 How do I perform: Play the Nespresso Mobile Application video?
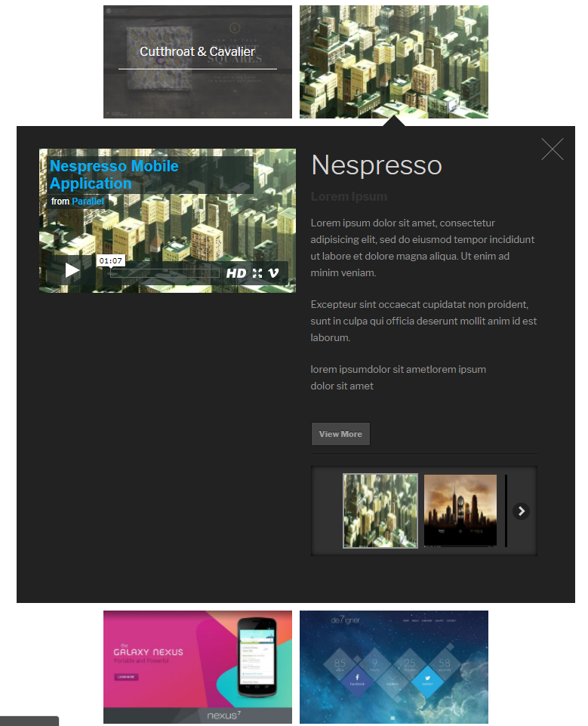72,270
